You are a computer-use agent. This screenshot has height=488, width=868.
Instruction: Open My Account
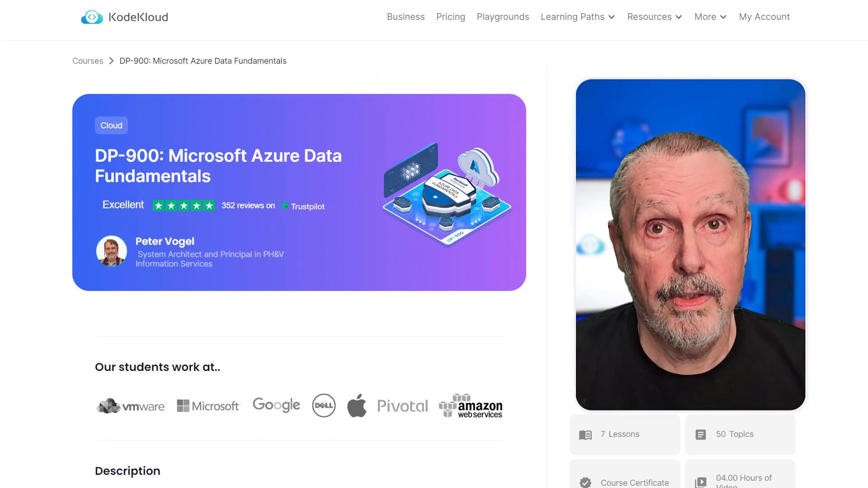pos(764,17)
